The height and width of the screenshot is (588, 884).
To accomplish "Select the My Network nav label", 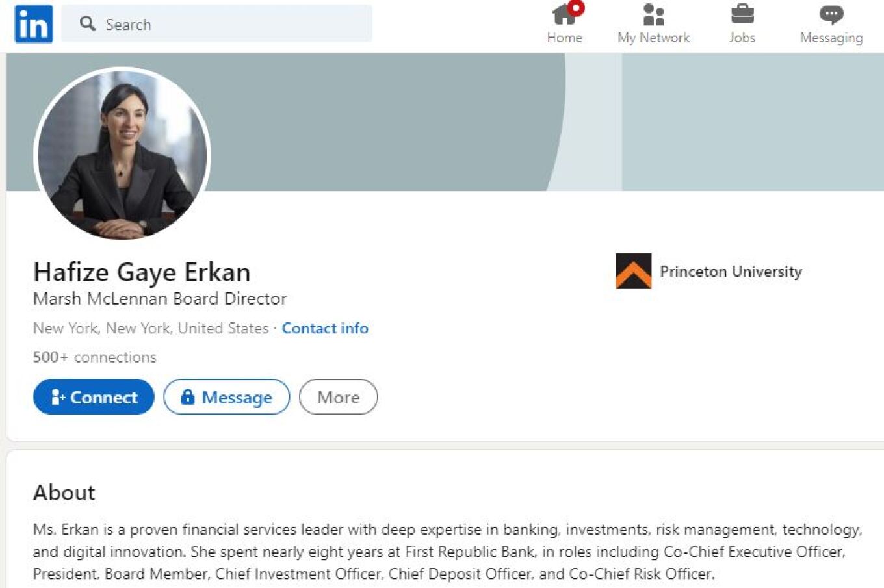I will click(653, 38).
